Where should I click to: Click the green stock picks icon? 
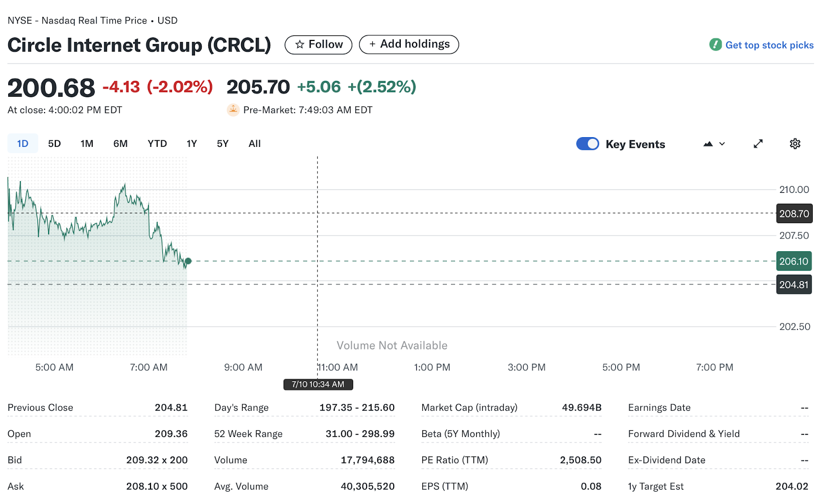coord(715,45)
